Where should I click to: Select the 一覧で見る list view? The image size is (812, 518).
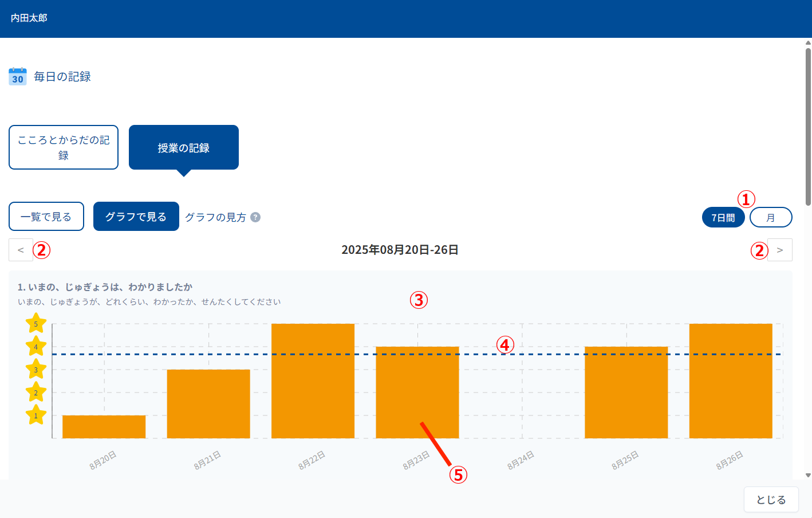(46, 217)
